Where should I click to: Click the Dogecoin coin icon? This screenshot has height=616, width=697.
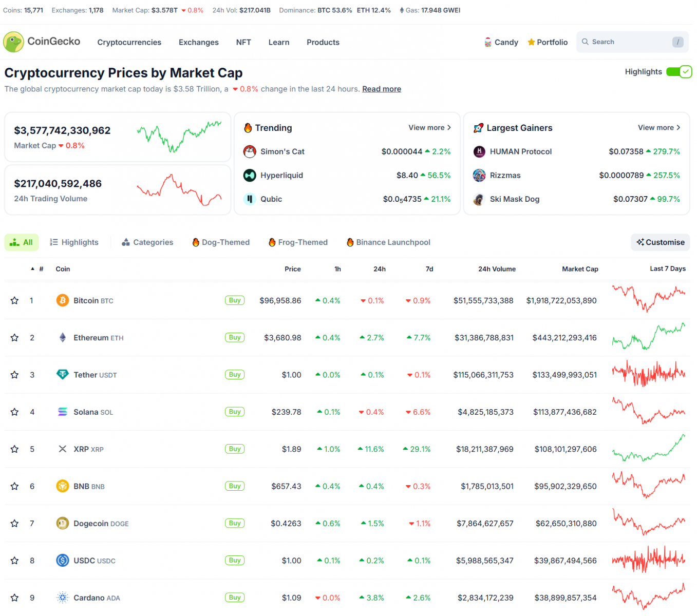63,524
